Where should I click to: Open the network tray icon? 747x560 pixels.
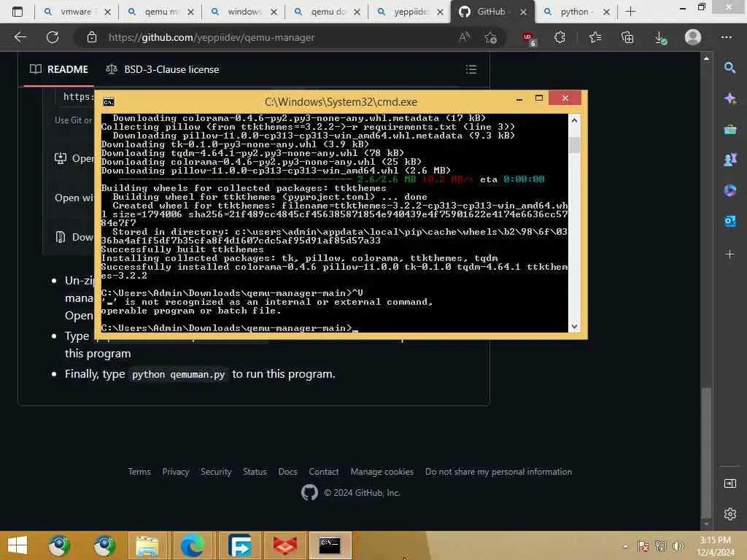coord(661,545)
